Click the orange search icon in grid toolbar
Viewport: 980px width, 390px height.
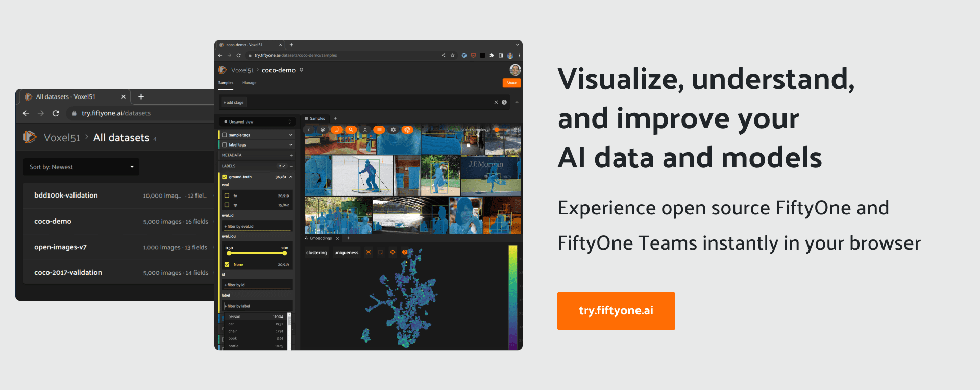coord(351,130)
